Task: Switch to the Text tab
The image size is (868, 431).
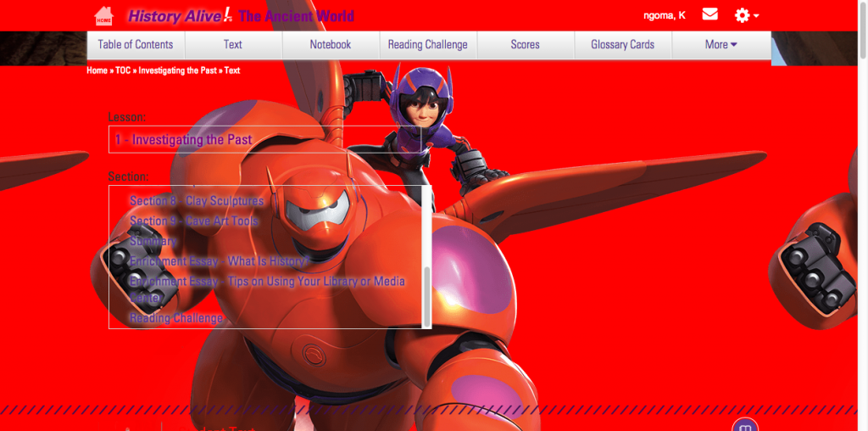Action: [x=233, y=45]
